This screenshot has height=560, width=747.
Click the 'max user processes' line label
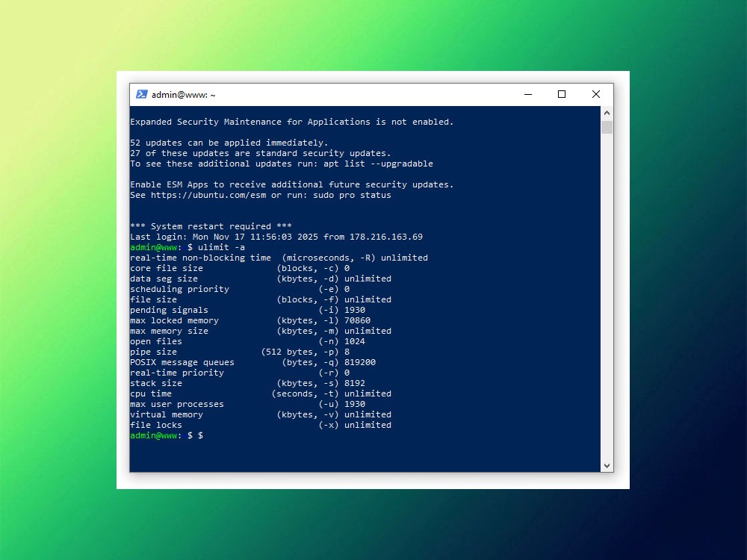(x=176, y=404)
